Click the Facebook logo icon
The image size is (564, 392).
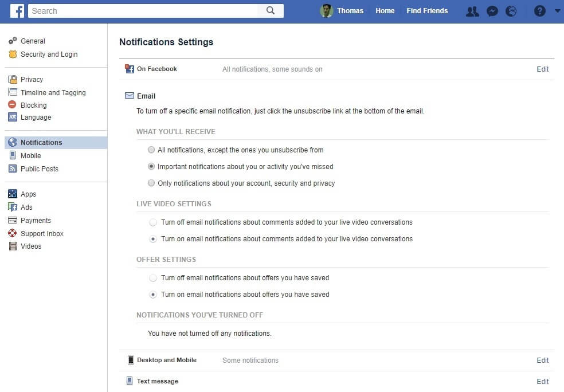(17, 11)
